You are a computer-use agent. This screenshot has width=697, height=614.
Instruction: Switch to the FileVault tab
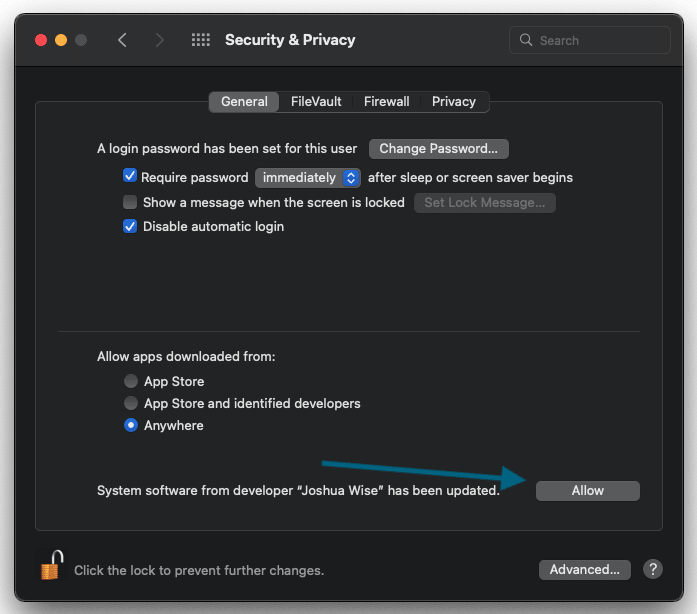point(316,102)
